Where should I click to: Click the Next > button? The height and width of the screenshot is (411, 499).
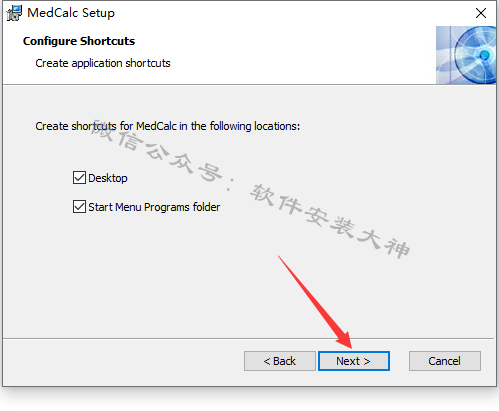pyautogui.click(x=354, y=361)
